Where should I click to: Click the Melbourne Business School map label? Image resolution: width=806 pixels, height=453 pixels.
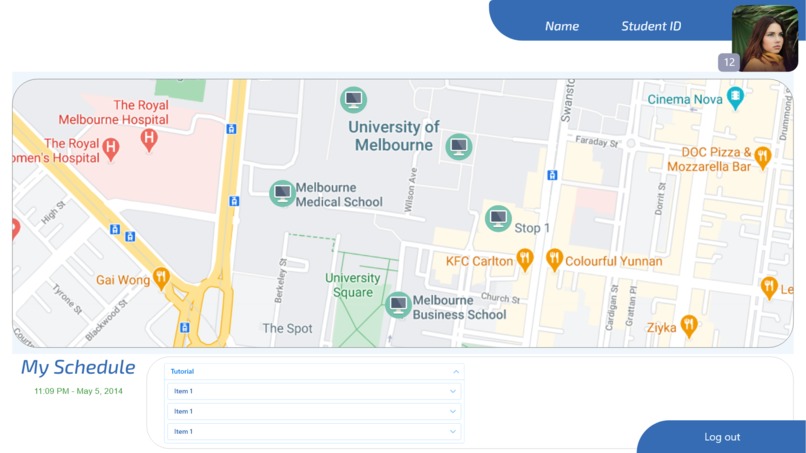click(460, 307)
